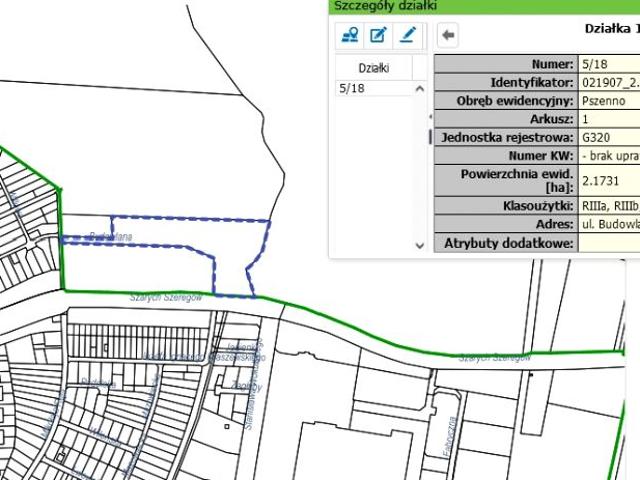The image size is (640, 480).
Task: Click the Klasoużytki value RIIIa, RIIIb
Action: click(x=609, y=206)
